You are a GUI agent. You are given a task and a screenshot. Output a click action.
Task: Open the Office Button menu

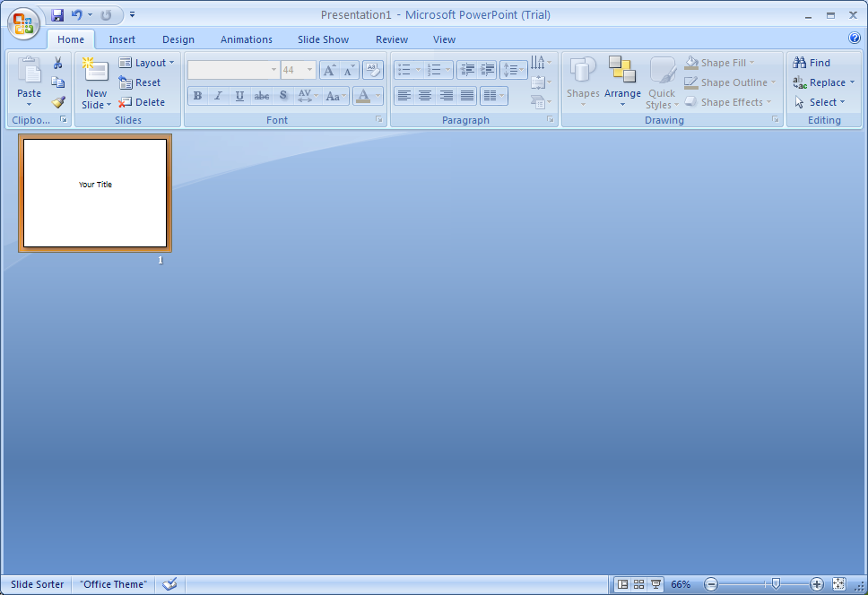pos(23,23)
